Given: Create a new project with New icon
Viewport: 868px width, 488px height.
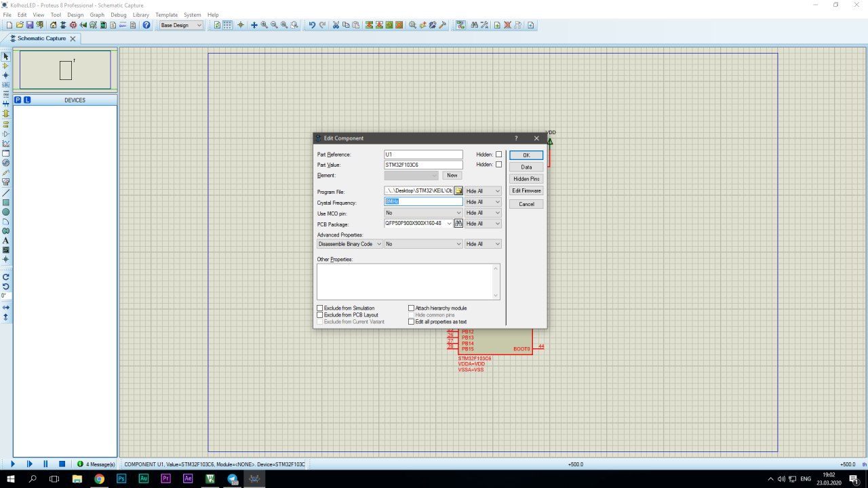Looking at the screenshot, I should tap(9, 25).
